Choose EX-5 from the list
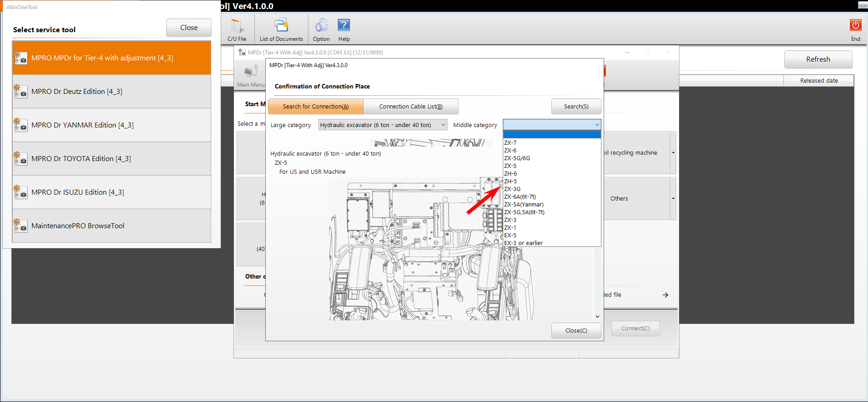This screenshot has height=402, width=868. pyautogui.click(x=552, y=235)
